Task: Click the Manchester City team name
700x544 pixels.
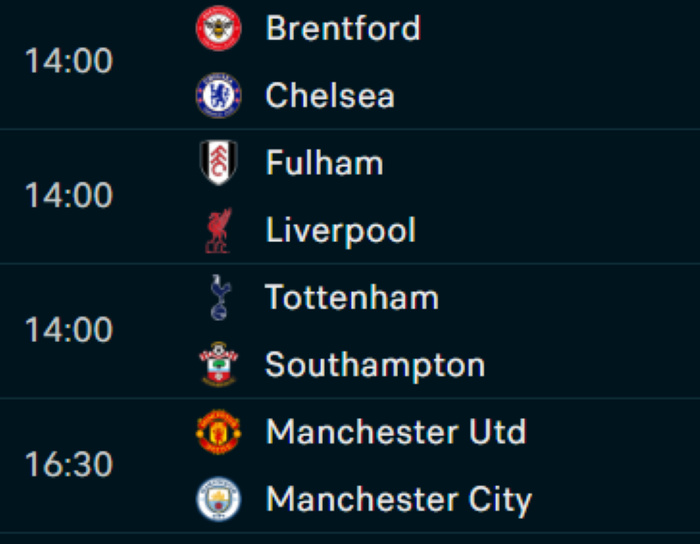Action: tap(399, 499)
